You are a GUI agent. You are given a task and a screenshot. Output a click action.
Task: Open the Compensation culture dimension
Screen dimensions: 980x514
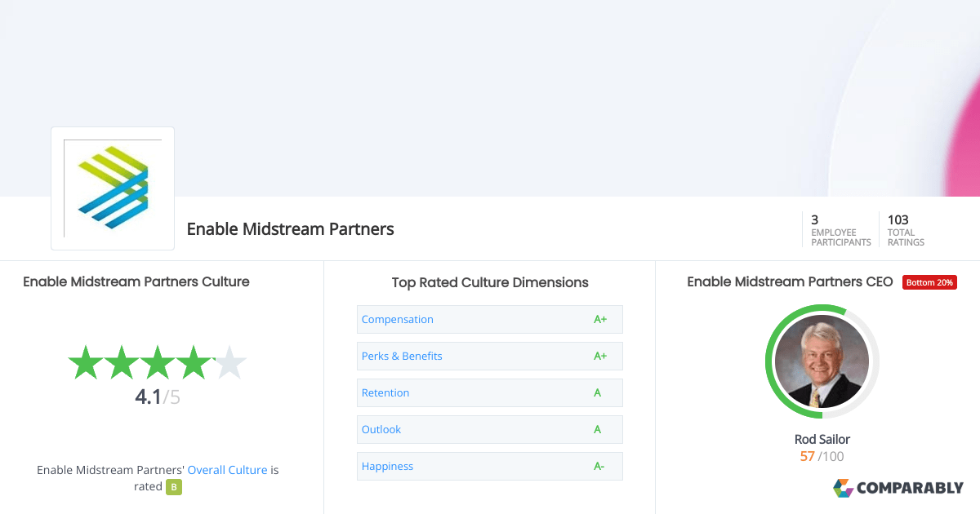click(x=398, y=320)
